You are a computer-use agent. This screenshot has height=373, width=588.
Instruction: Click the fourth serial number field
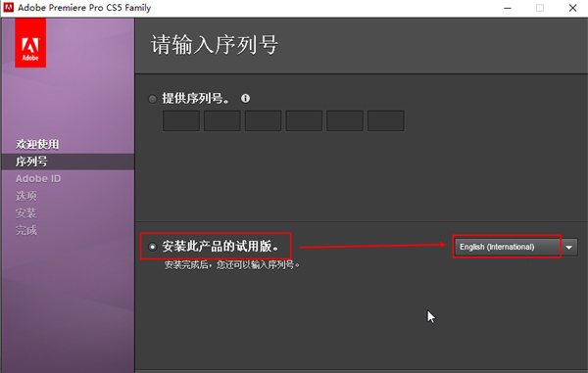tap(304, 120)
